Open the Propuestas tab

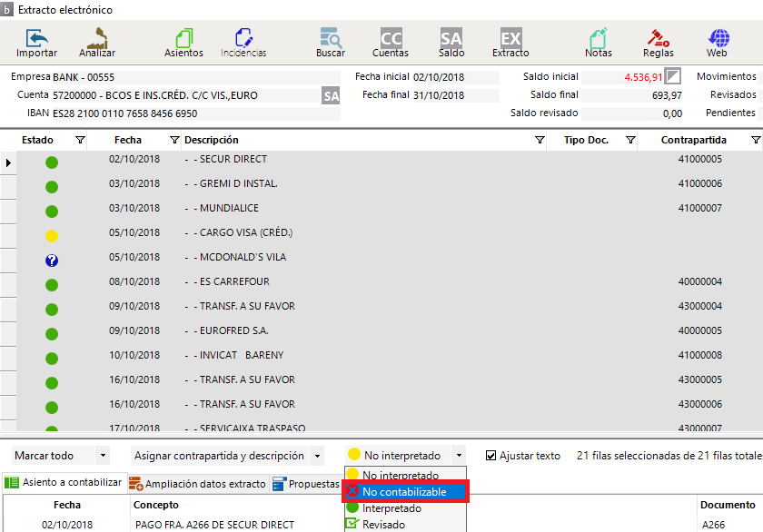tap(307, 484)
